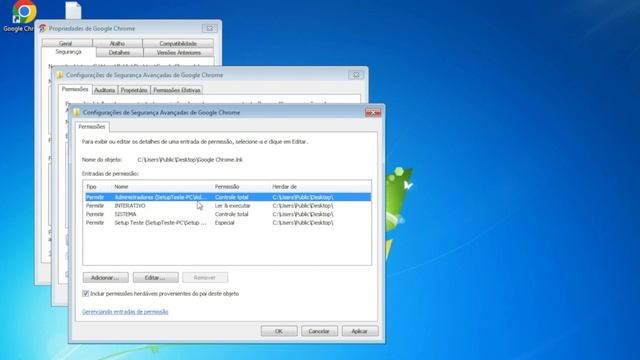The height and width of the screenshot is (360, 640).
Task: Click the Adicionar... button
Action: 105,278
